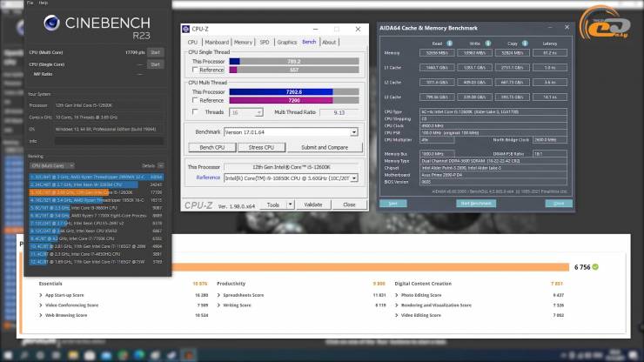Screen dimensions: 644x362
Task: Select the highlighted i5-12600K ranking row
Action: click(x=96, y=192)
